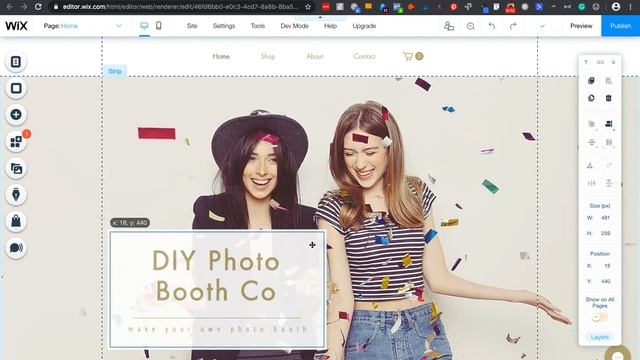Click the Home site navigation link
Image resolution: width=640 pixels, height=360 pixels.
click(x=221, y=56)
